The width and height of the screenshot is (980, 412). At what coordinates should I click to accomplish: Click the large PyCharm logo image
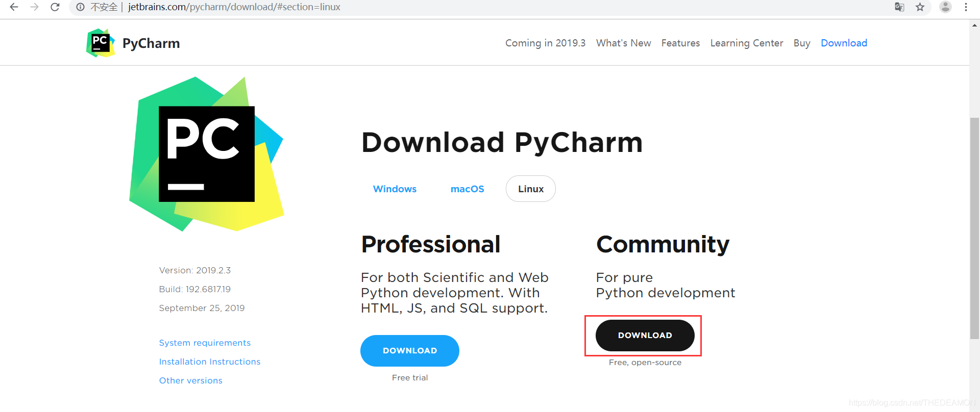pos(206,154)
